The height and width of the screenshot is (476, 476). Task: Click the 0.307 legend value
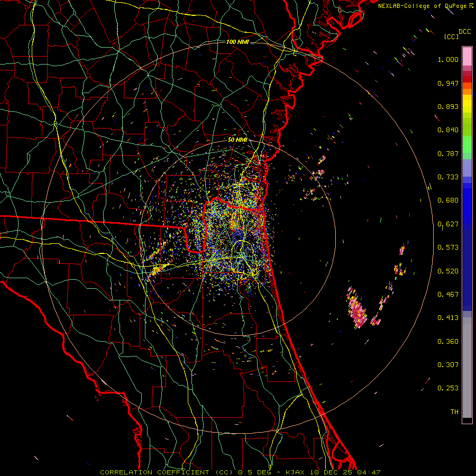click(x=448, y=365)
